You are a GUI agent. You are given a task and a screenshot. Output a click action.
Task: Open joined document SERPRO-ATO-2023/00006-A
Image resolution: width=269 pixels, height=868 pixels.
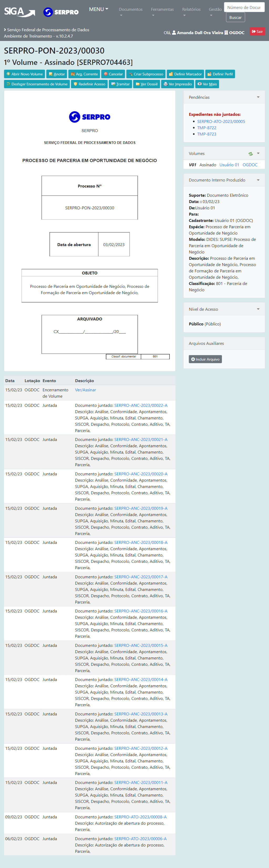coord(140,839)
